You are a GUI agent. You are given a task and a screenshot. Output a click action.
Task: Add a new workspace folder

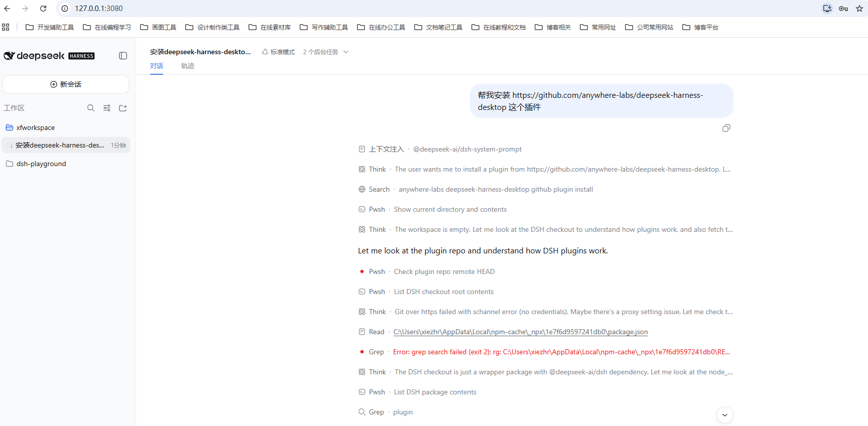coord(123,108)
